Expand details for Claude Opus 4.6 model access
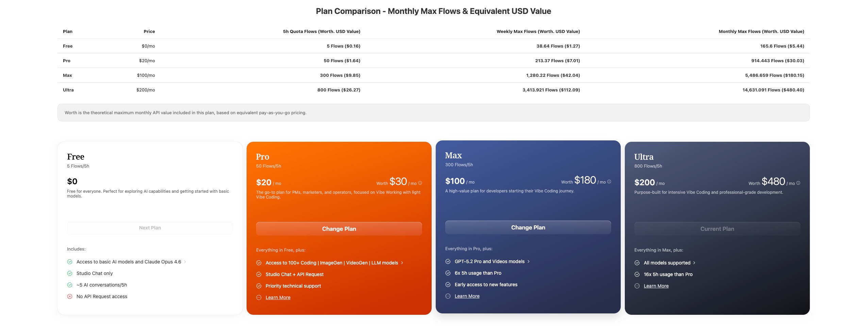The image size is (868, 326). (185, 261)
